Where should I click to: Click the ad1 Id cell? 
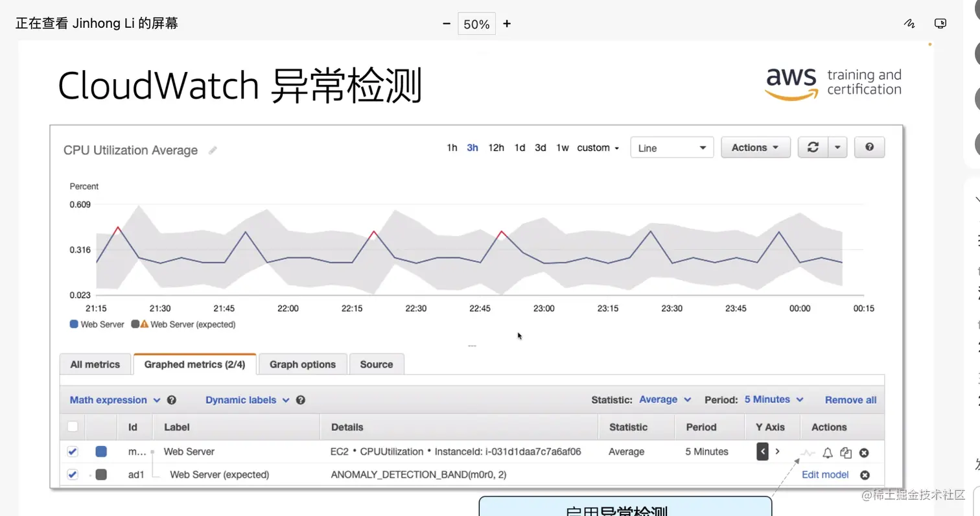(x=136, y=475)
